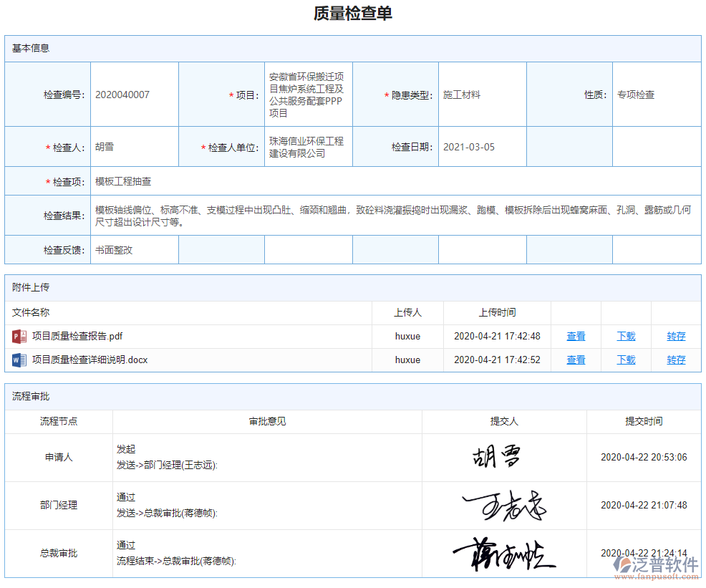Click the 总裁审批 row signature image
Screen dimensions: 706x588
pyautogui.click(x=504, y=553)
